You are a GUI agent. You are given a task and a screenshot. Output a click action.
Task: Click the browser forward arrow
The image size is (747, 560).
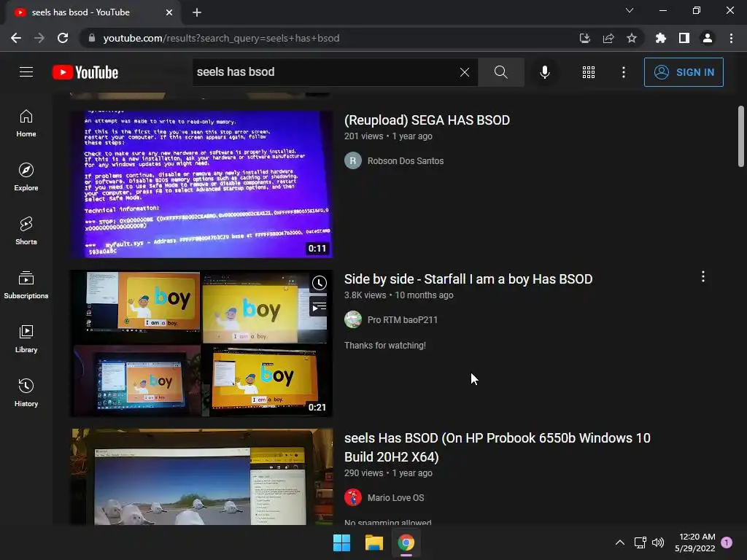(39, 38)
